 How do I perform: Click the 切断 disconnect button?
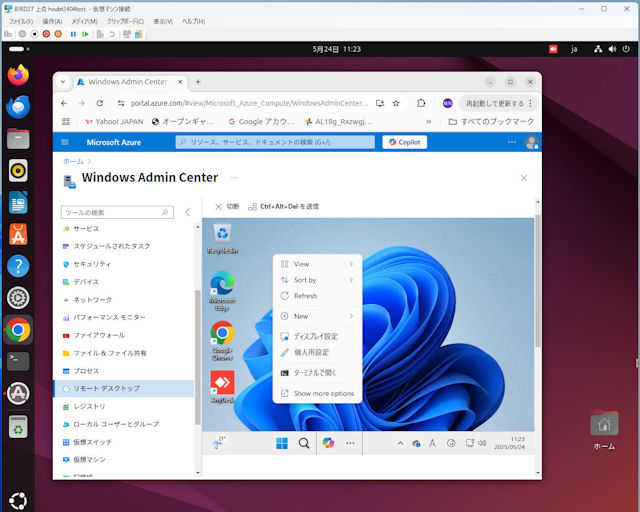(227, 207)
